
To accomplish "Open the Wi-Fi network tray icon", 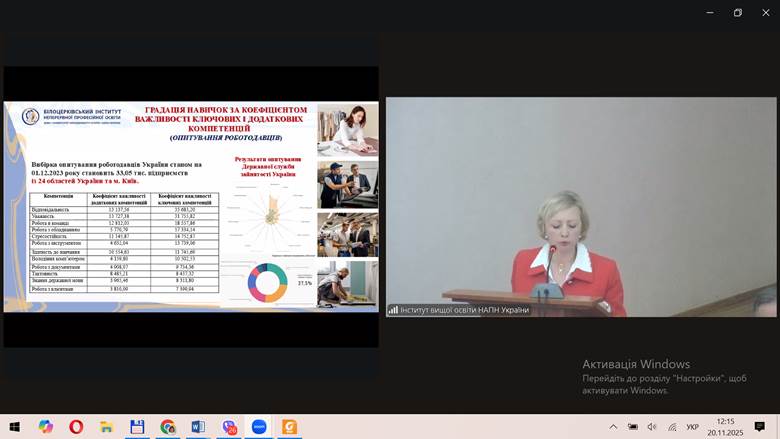I will 669,427.
